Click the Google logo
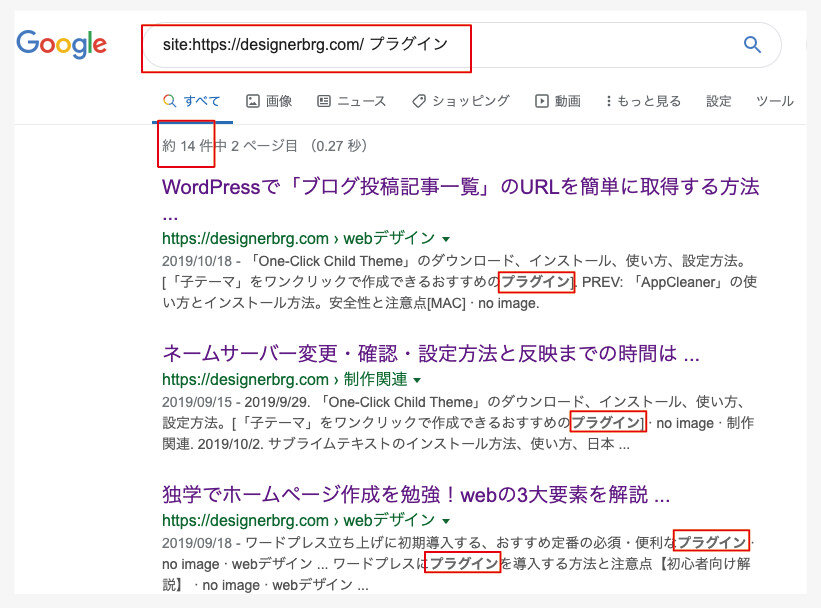This screenshot has width=821, height=608. click(61, 44)
